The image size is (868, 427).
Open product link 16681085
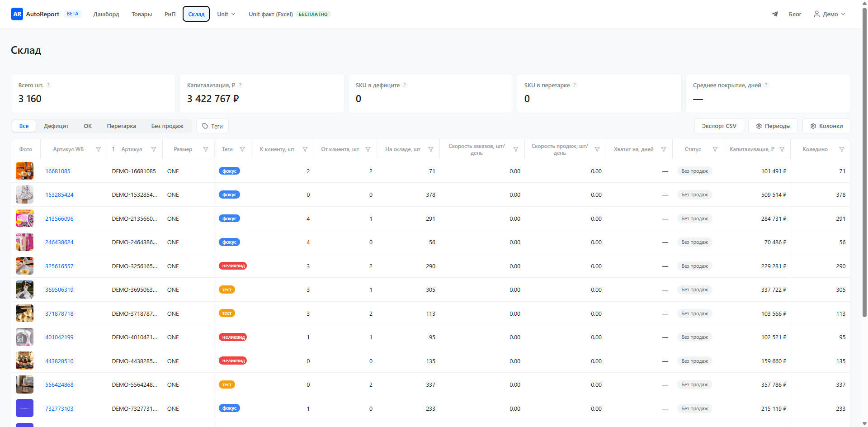tap(58, 171)
